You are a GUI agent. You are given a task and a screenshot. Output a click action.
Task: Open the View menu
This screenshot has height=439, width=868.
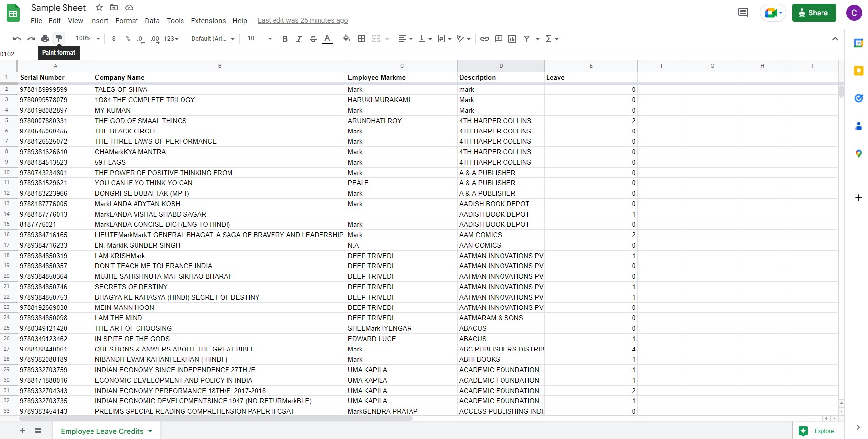tap(76, 21)
